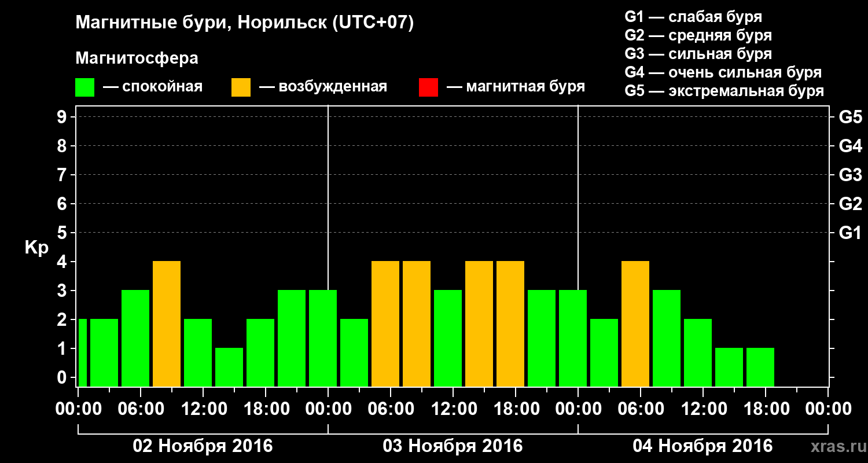
Task: Click the green Kp 3 bar spanning 10:00–13:00 on 03 Ноября
Action: pyautogui.click(x=448, y=338)
